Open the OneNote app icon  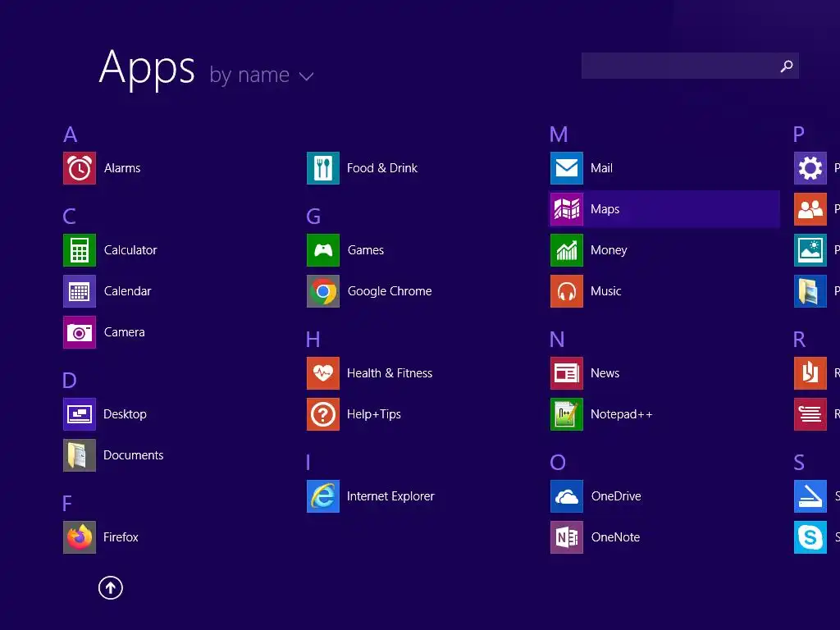pyautogui.click(x=567, y=537)
